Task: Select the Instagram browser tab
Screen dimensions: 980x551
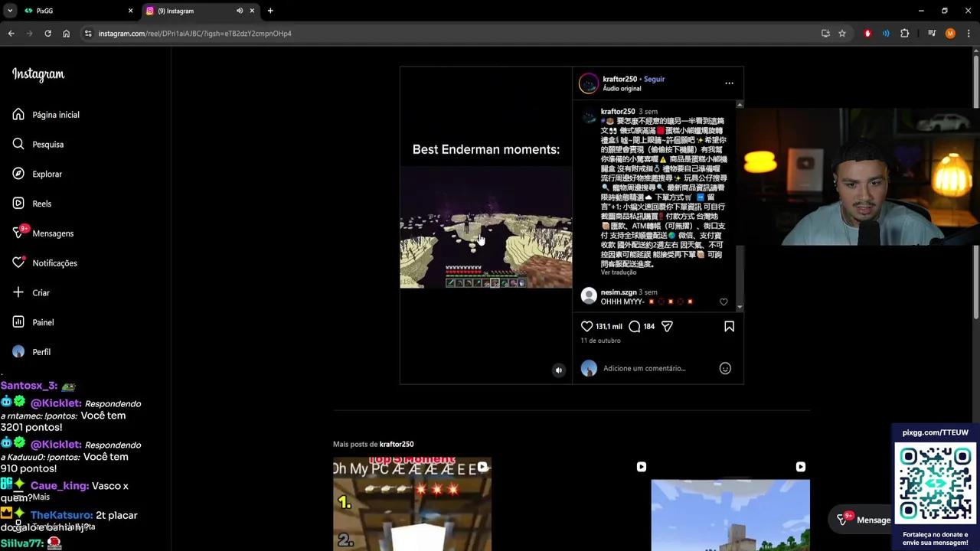Action: point(199,11)
